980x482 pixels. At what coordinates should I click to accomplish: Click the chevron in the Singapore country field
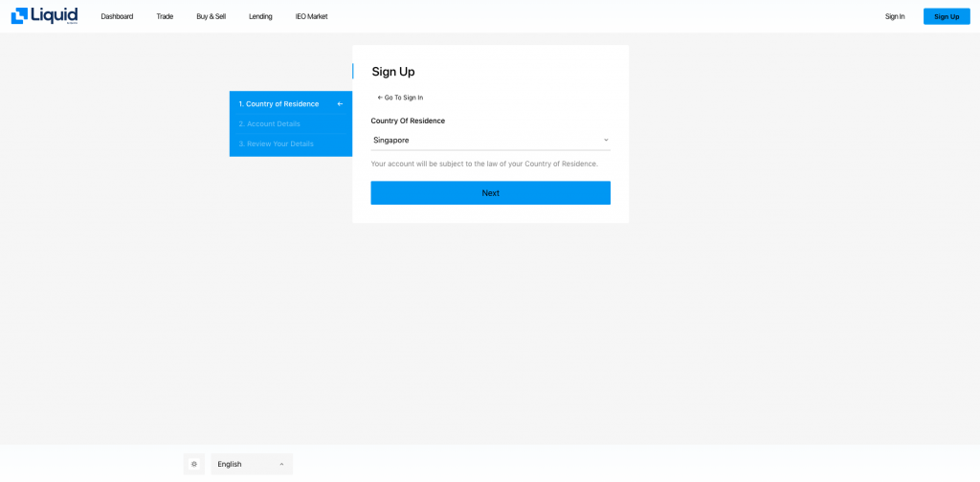click(605, 141)
